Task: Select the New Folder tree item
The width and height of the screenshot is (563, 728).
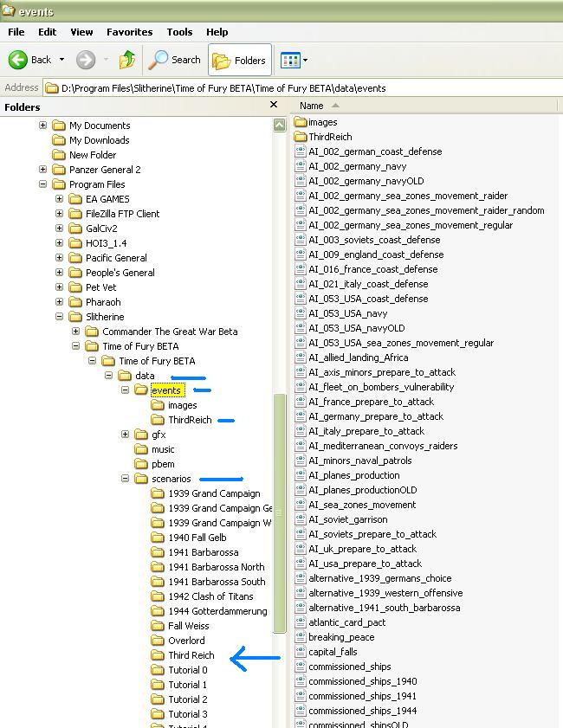Action: point(93,155)
